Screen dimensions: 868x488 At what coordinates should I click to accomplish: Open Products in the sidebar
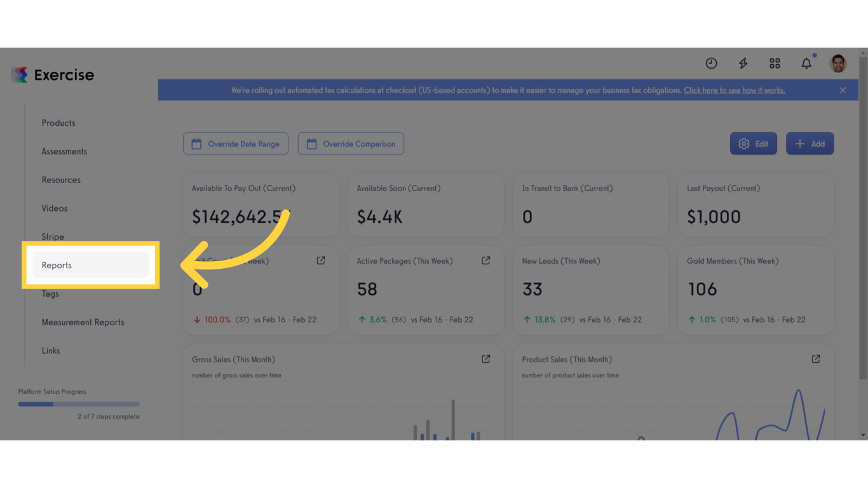click(58, 123)
